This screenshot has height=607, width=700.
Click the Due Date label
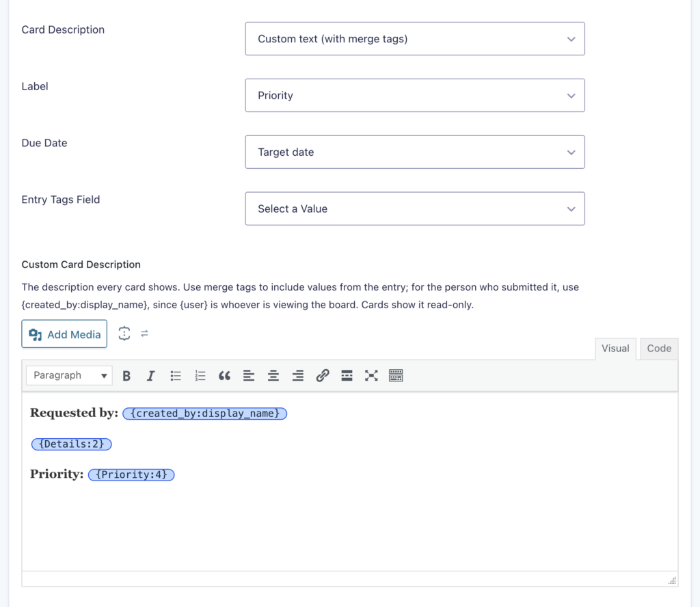point(44,143)
